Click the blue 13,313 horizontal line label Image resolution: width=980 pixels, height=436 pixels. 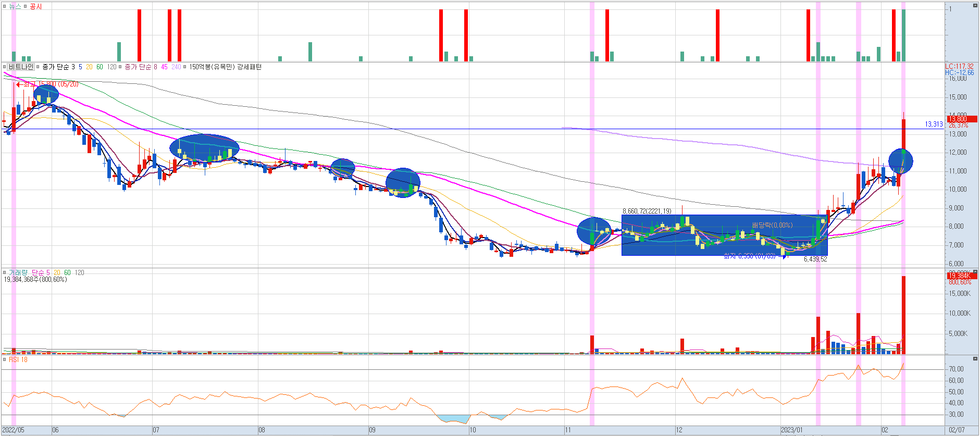click(934, 124)
